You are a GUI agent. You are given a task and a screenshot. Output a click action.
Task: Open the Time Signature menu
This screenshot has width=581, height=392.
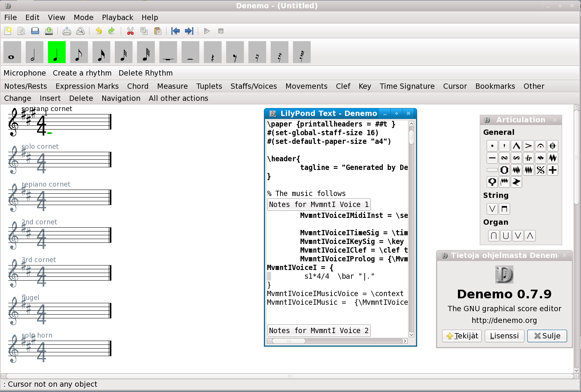407,86
